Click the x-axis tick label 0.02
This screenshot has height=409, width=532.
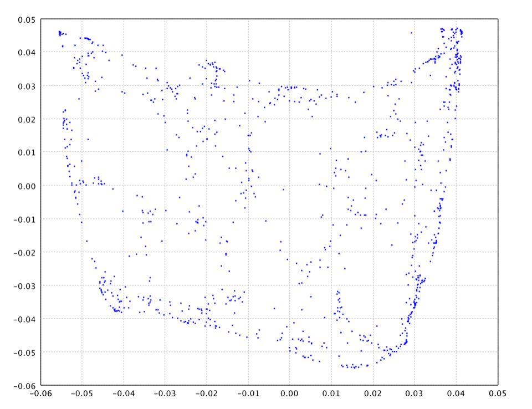pyautogui.click(x=373, y=393)
